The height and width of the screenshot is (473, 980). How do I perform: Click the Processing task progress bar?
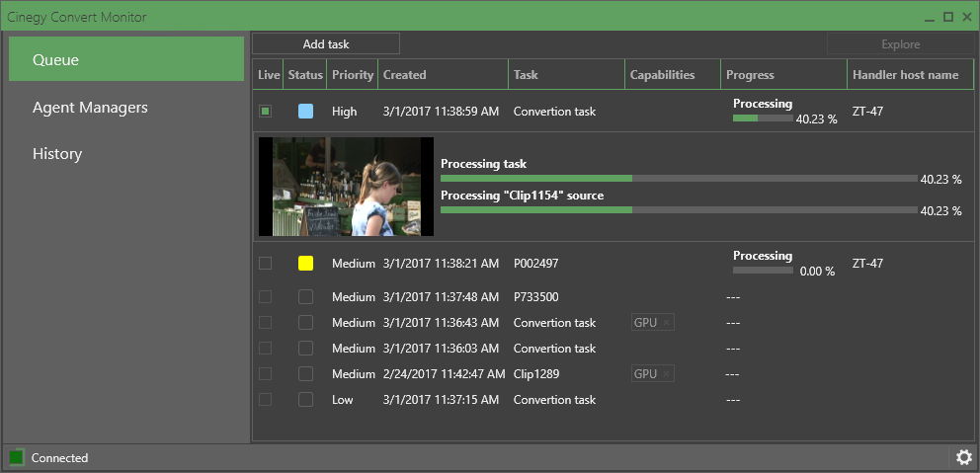(679, 178)
